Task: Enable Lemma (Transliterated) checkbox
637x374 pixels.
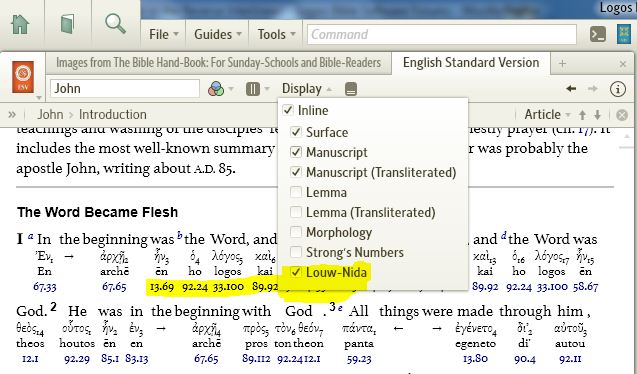Action: (x=296, y=212)
